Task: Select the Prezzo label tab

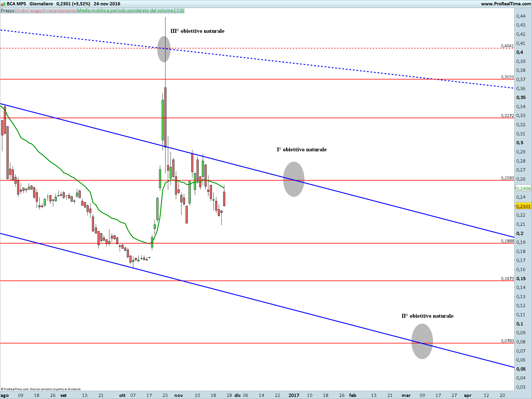Action: [7, 11]
